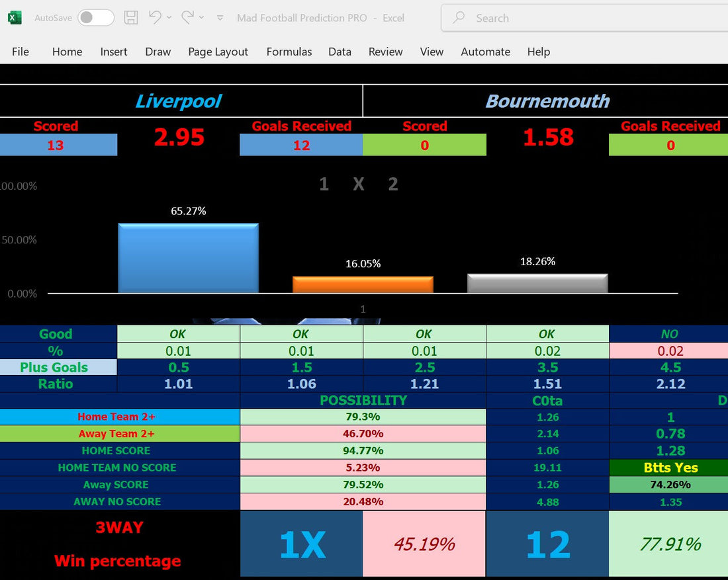Go to the Automate tab

[485, 52]
